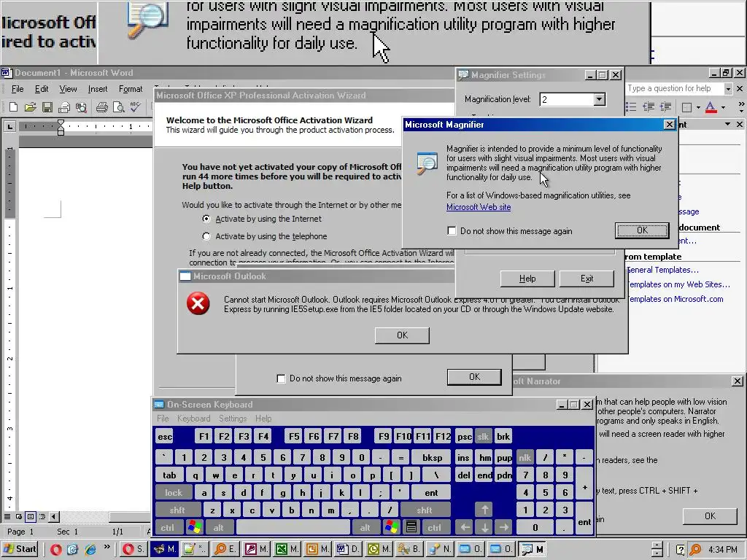The height and width of the screenshot is (560, 747).
Task: Click the Print icon in Word toolbar
Action: tap(101, 107)
